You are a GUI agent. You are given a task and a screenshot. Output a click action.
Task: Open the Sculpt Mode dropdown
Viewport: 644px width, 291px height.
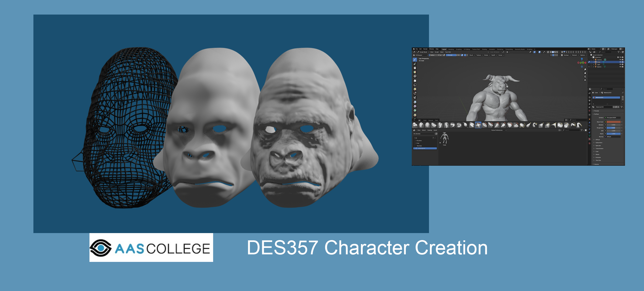pos(423,52)
